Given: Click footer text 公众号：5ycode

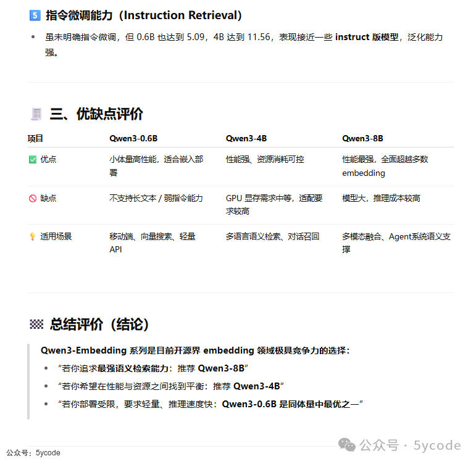Looking at the screenshot, I should [x=33, y=453].
